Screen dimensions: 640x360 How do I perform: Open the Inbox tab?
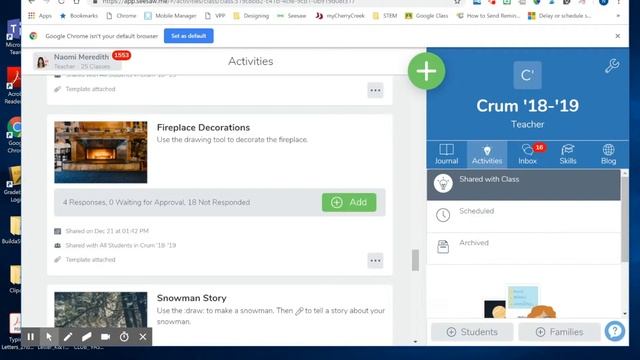point(527,154)
